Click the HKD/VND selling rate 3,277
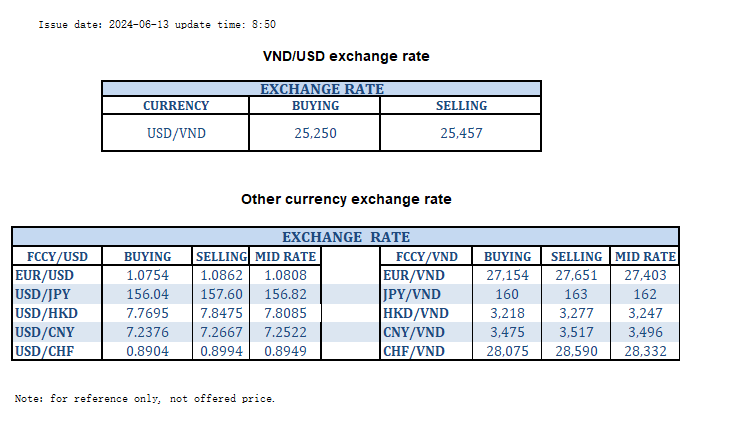 577,313
